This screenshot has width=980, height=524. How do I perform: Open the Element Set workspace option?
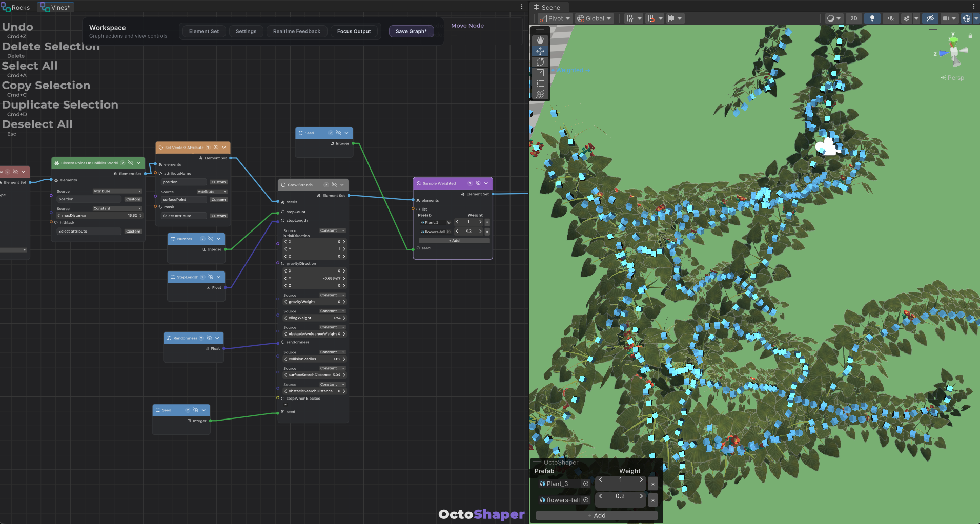(204, 31)
